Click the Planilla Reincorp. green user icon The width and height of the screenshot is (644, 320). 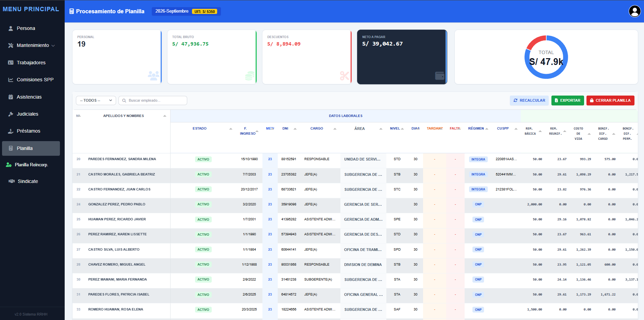point(9,165)
